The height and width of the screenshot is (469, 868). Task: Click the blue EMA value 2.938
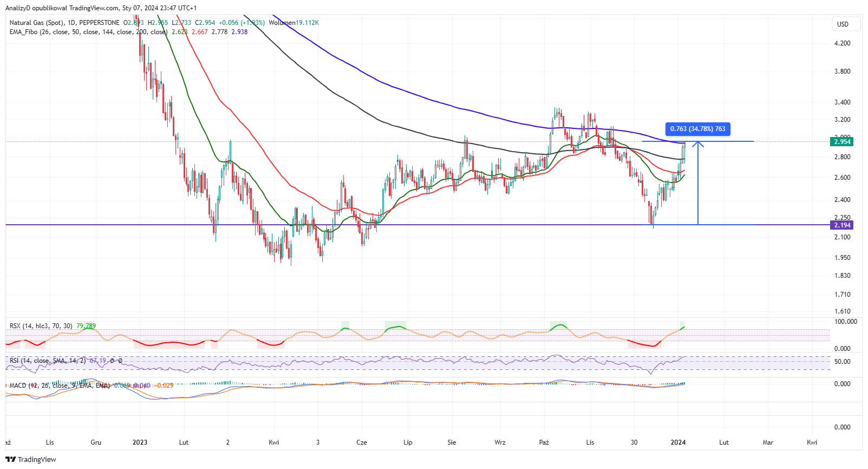[x=239, y=32]
